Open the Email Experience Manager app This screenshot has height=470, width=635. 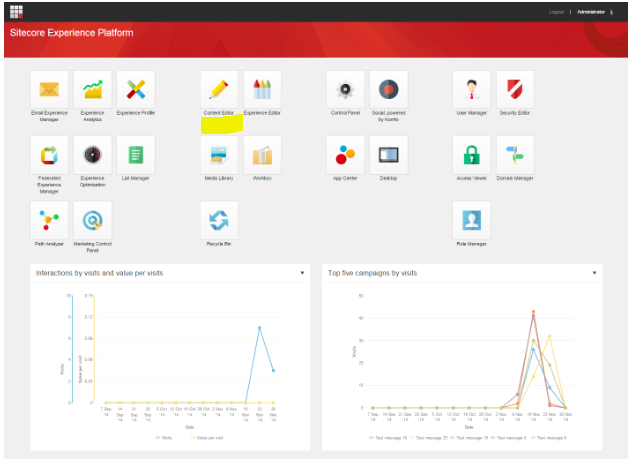point(49,89)
